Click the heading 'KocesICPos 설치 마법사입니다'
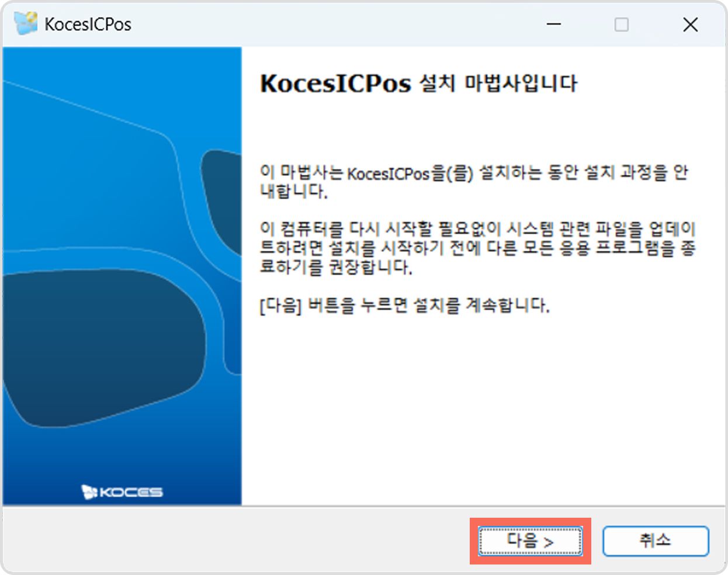The width and height of the screenshot is (728, 575). tap(418, 83)
